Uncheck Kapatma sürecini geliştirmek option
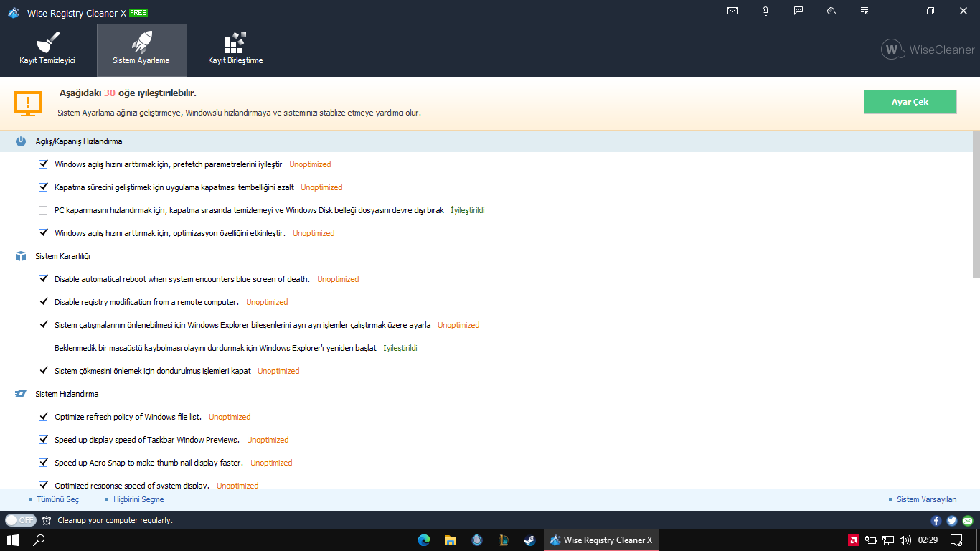 pyautogui.click(x=43, y=187)
